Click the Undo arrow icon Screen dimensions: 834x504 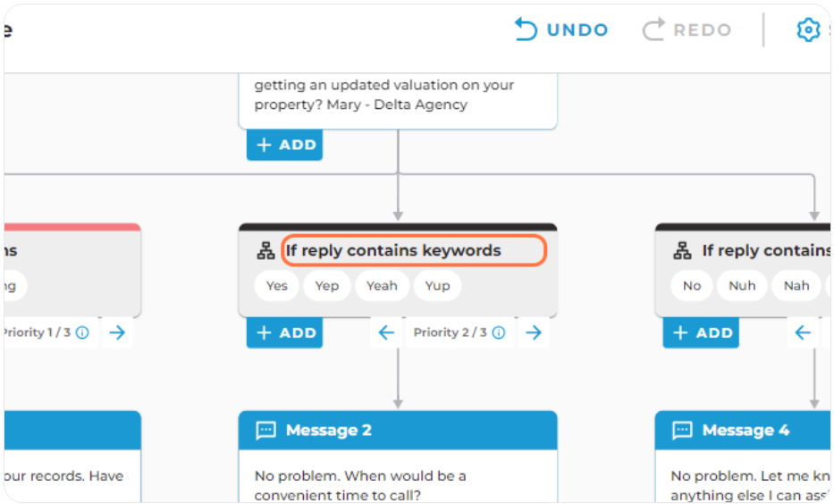tap(526, 29)
